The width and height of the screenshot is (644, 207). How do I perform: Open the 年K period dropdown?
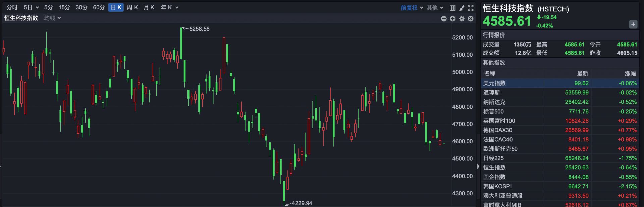pos(169,7)
